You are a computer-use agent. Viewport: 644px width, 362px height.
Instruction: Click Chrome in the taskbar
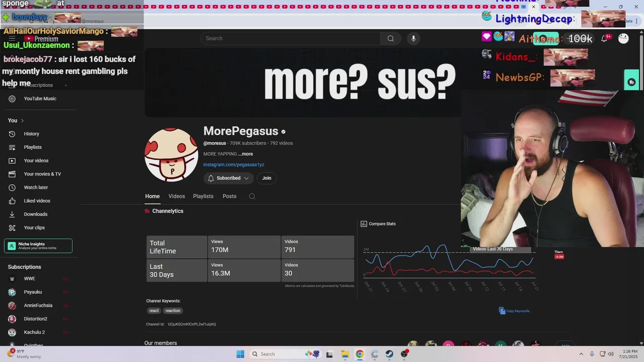tap(360, 354)
